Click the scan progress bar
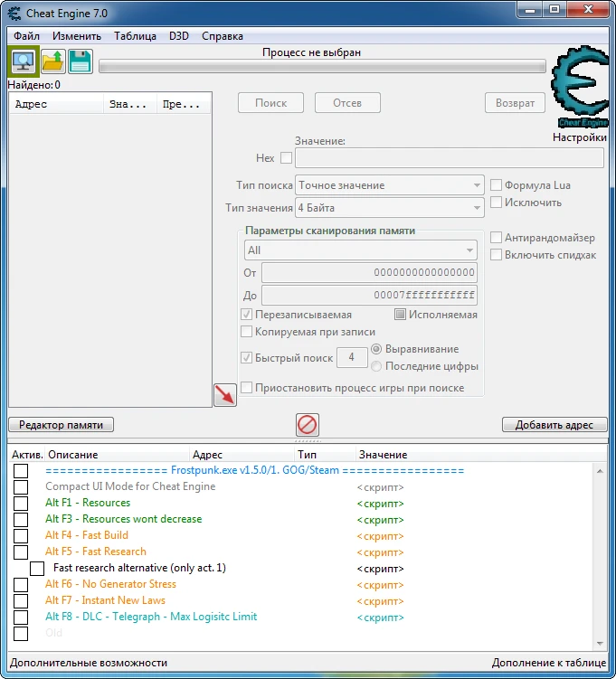 (322, 66)
